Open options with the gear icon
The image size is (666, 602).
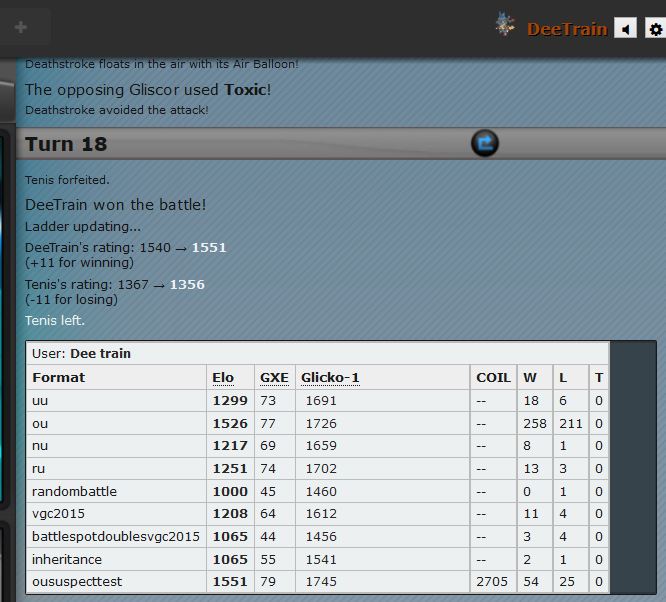pyautogui.click(x=655, y=29)
